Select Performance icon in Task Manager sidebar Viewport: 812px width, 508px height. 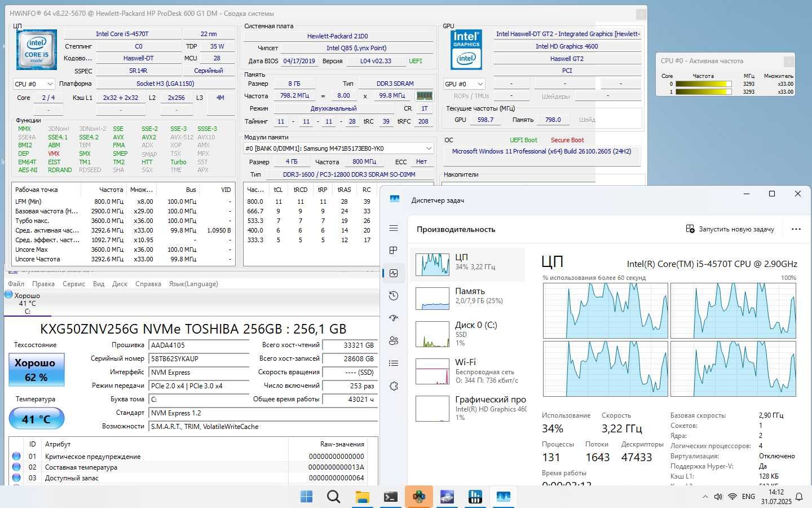[394, 273]
